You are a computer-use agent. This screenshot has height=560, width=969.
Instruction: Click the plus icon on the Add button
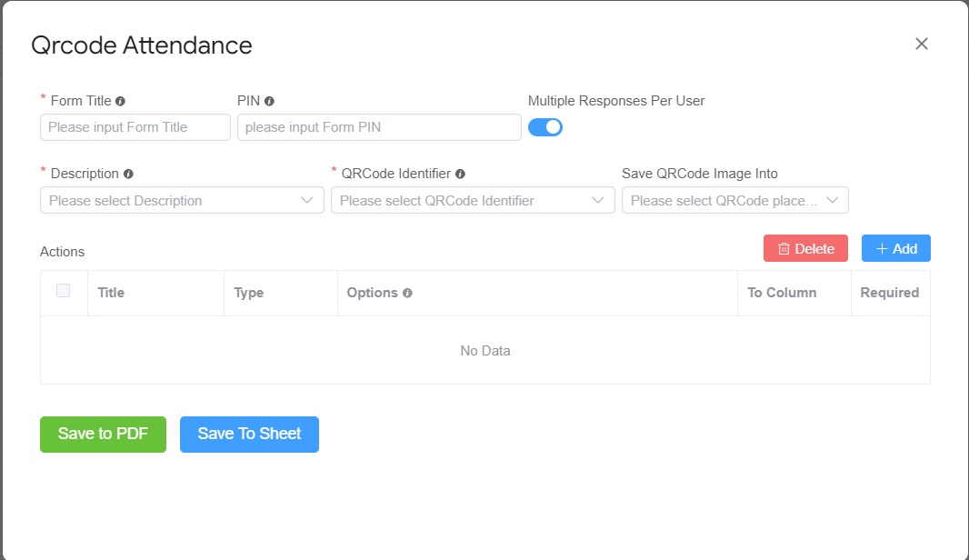coord(880,247)
